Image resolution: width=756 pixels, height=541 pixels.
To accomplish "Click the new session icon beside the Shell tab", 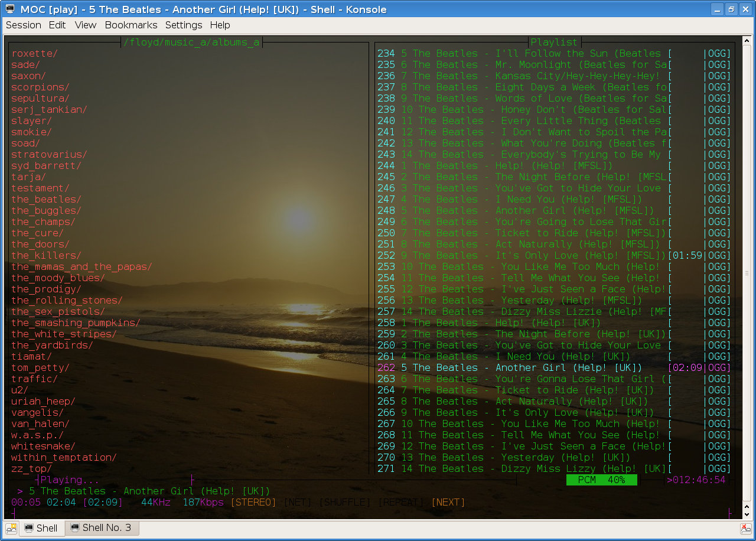I will pos(11,528).
